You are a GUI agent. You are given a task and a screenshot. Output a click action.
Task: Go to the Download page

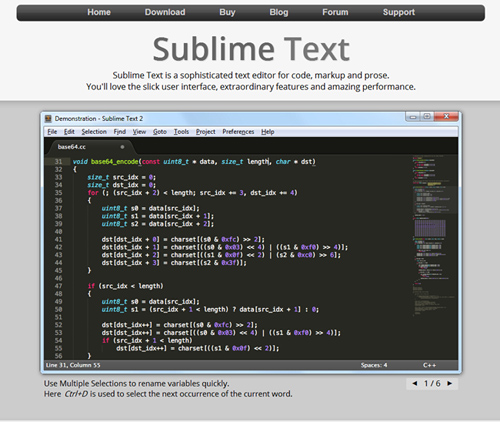165,12
